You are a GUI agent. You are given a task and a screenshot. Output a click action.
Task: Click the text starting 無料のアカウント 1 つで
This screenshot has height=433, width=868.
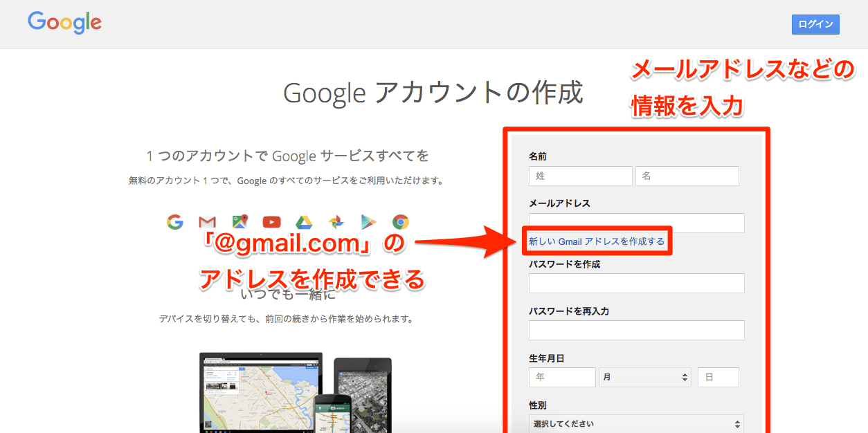point(286,181)
